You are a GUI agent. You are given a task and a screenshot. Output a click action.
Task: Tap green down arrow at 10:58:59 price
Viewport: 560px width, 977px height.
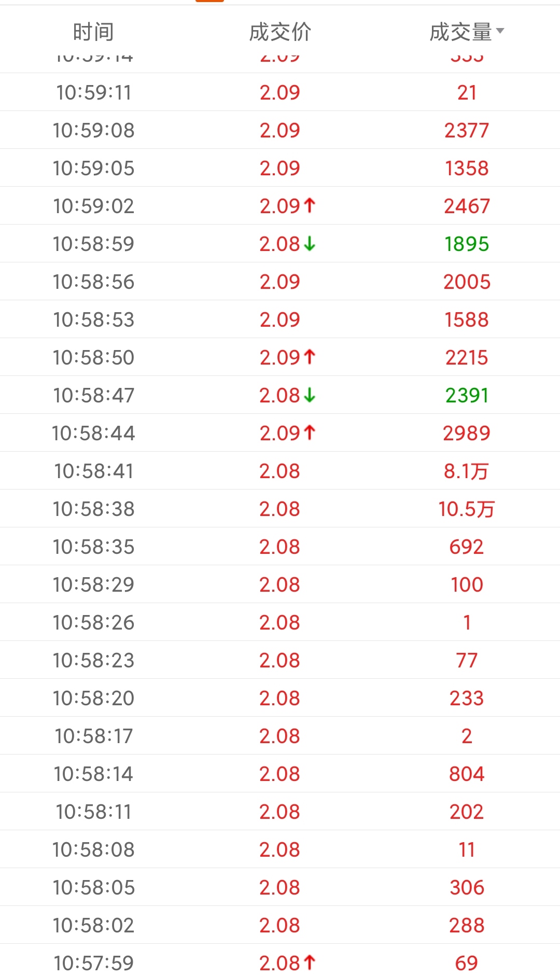[x=310, y=244]
